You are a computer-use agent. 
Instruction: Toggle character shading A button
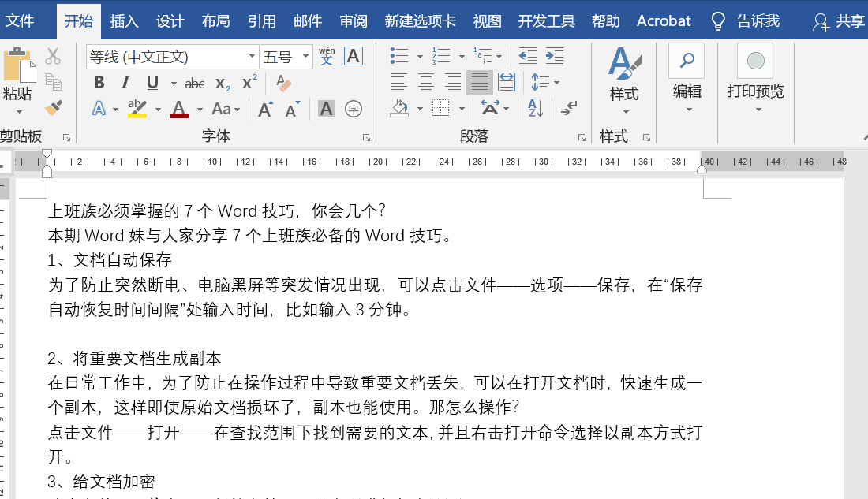327,109
